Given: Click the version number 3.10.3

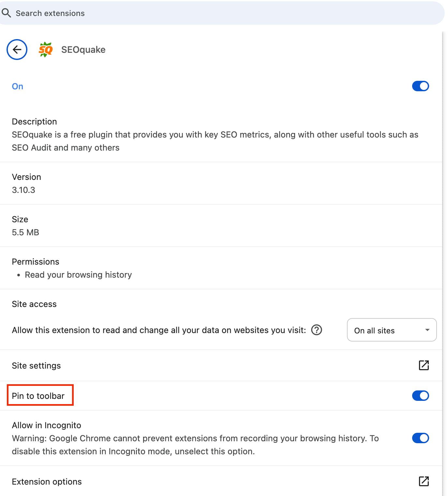Looking at the screenshot, I should point(23,190).
